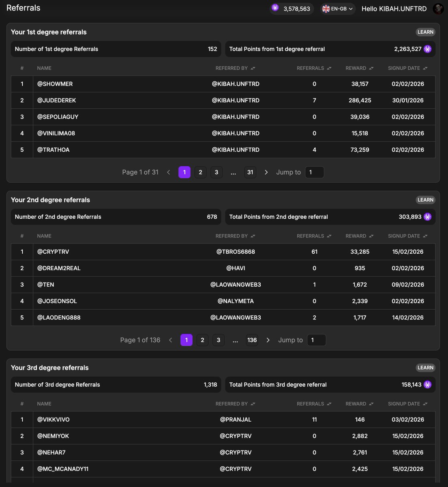Open the EN-GB language dropdown
Screen dimensions: 448x487
[x=337, y=9]
